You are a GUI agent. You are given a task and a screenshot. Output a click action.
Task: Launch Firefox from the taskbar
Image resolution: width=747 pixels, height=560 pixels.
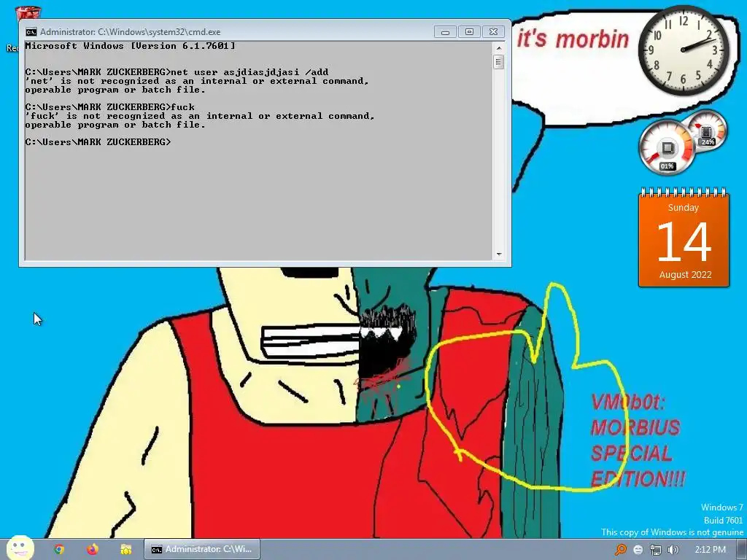pos(93,549)
